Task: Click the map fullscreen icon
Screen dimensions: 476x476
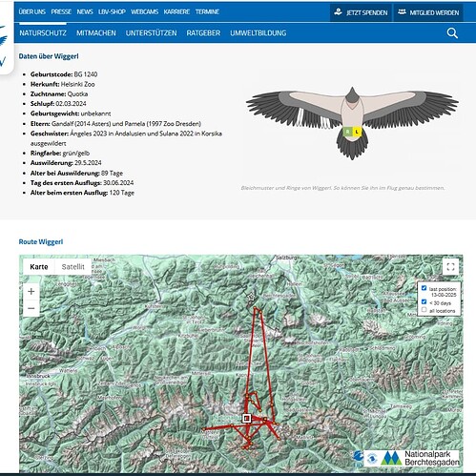Action: tap(450, 266)
